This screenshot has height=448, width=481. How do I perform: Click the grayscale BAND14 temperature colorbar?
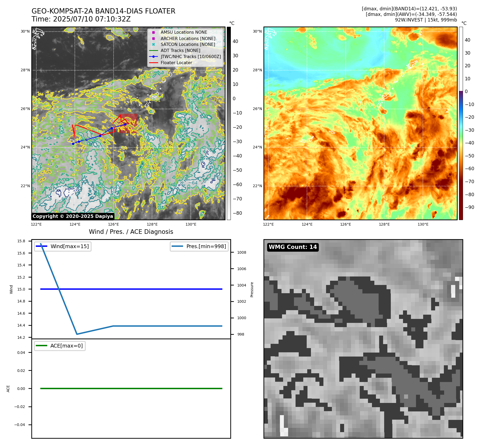click(x=229, y=123)
